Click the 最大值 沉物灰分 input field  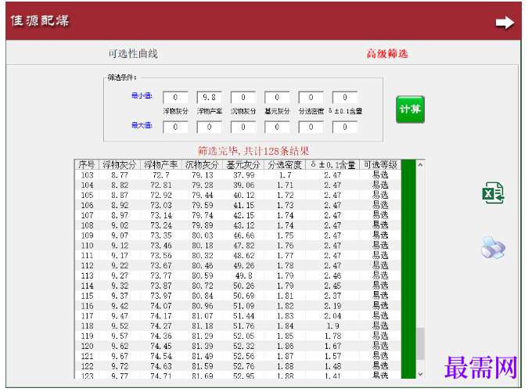tap(243, 128)
